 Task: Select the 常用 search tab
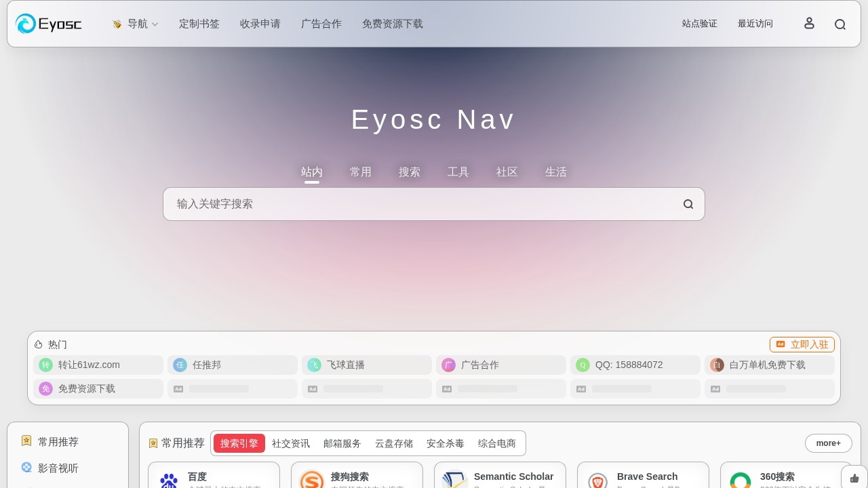[361, 172]
